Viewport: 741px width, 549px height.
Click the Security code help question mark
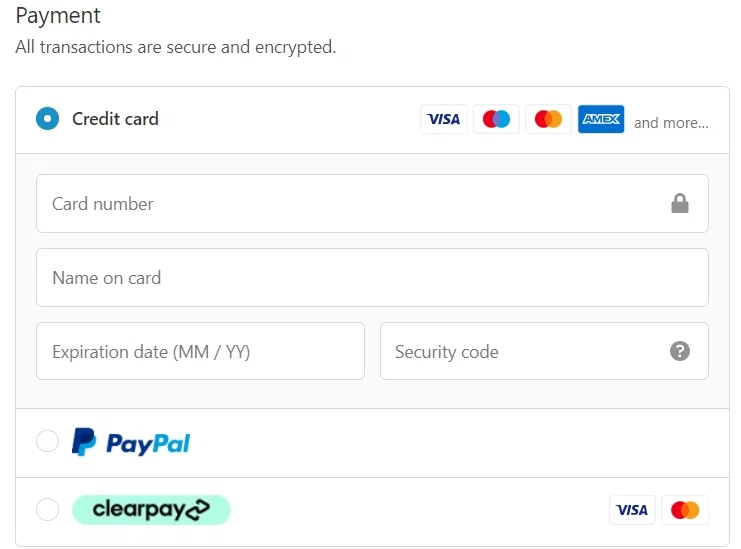[680, 351]
